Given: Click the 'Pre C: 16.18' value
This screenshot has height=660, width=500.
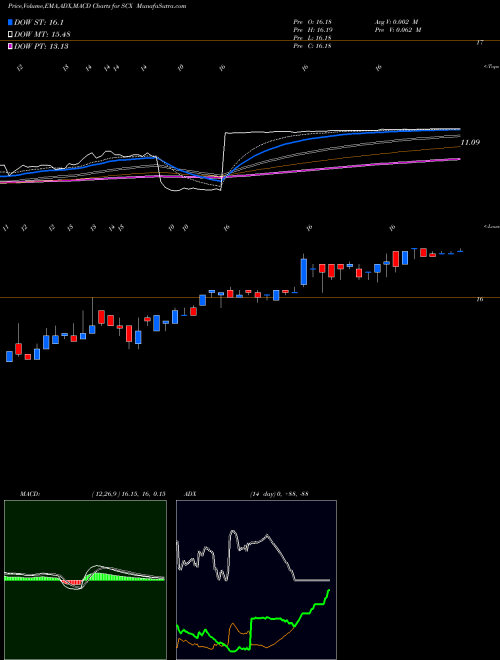Looking at the screenshot, I should point(312,46).
